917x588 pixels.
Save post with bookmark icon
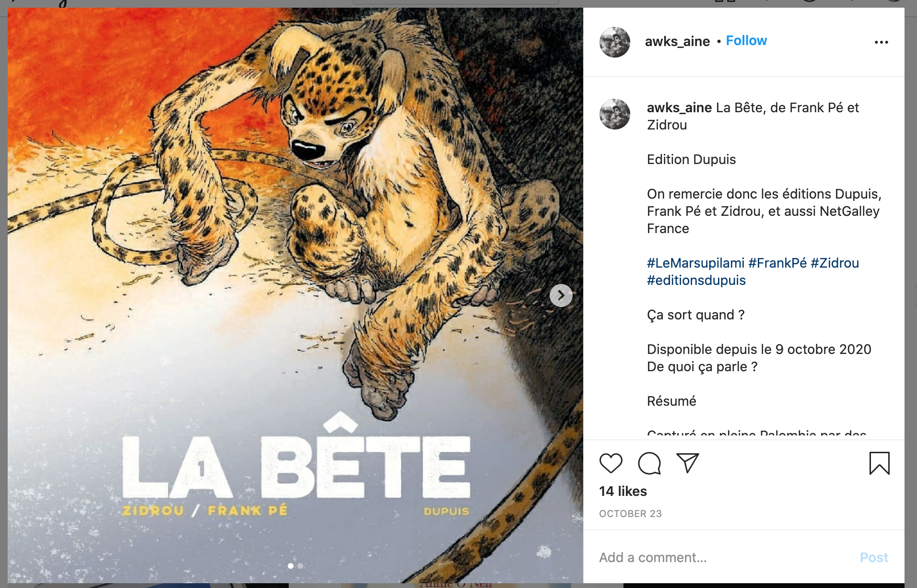(x=879, y=463)
